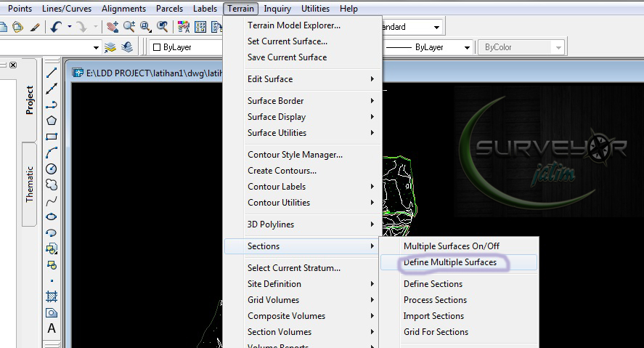Click the Redo arrow icon
644x348 pixels.
coord(82,27)
